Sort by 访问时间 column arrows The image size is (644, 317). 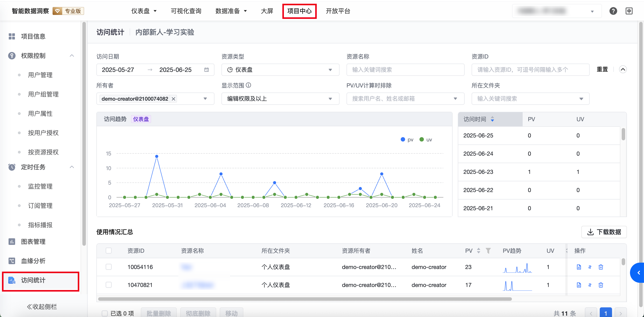(x=492, y=119)
